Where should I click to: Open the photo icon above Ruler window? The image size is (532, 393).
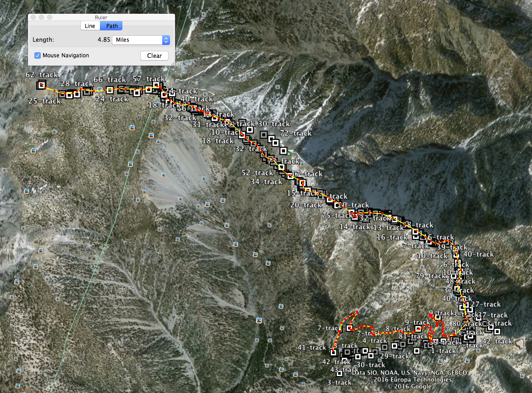(x=203, y=14)
